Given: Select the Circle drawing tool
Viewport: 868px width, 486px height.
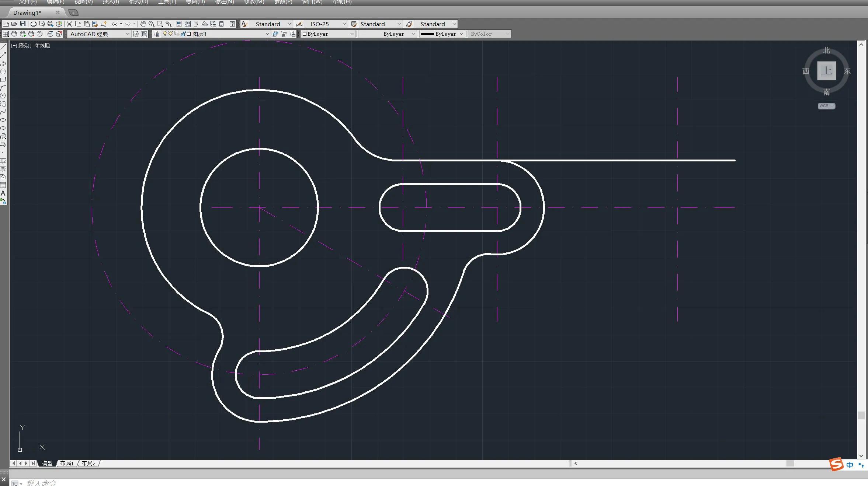Looking at the screenshot, I should tap(3, 96).
